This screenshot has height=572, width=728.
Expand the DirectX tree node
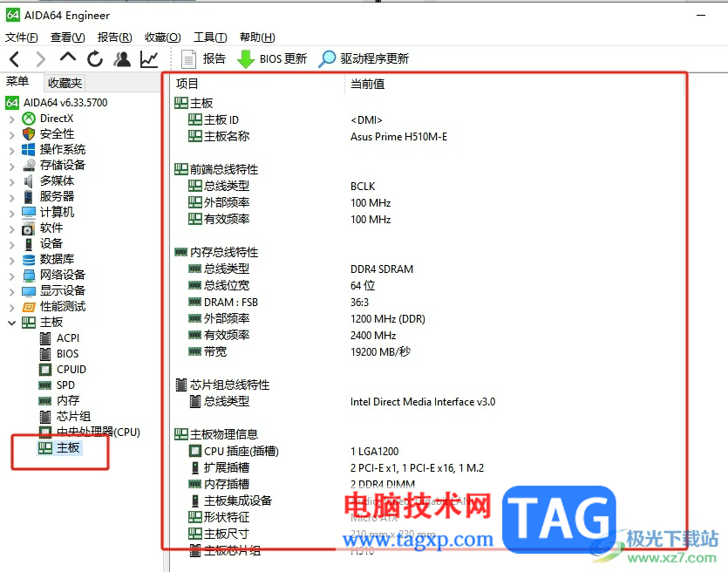(x=11, y=119)
